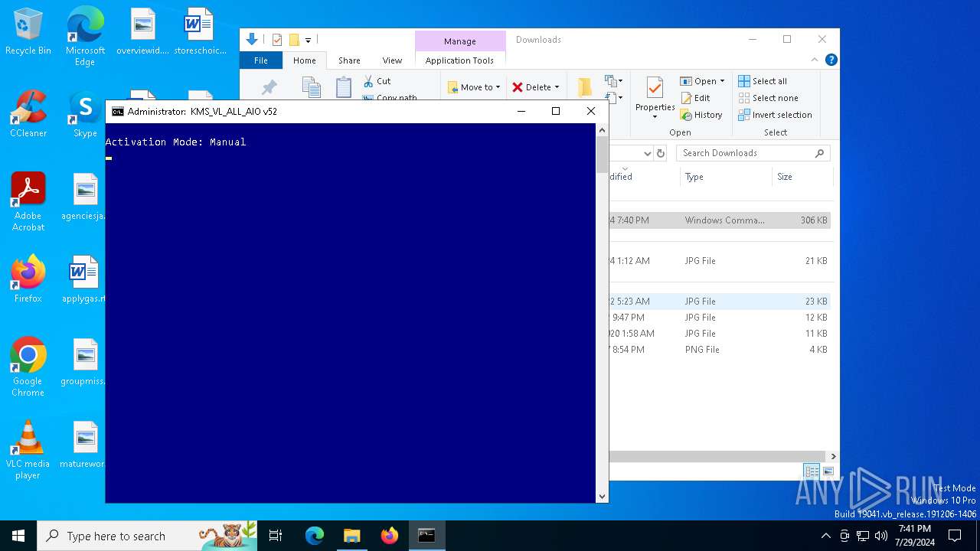This screenshot has height=551, width=980.
Task: Select the 306 KB Windows Command Script row
Action: tap(720, 220)
